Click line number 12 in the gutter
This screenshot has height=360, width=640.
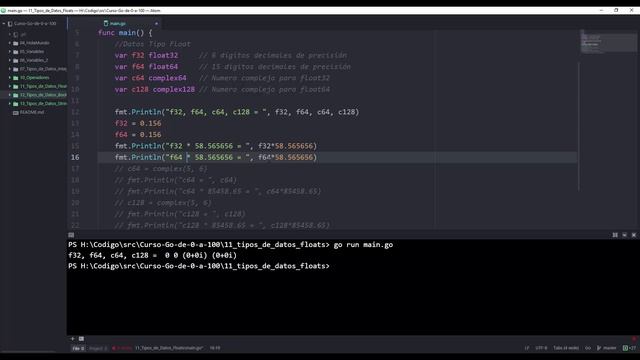coord(75,112)
